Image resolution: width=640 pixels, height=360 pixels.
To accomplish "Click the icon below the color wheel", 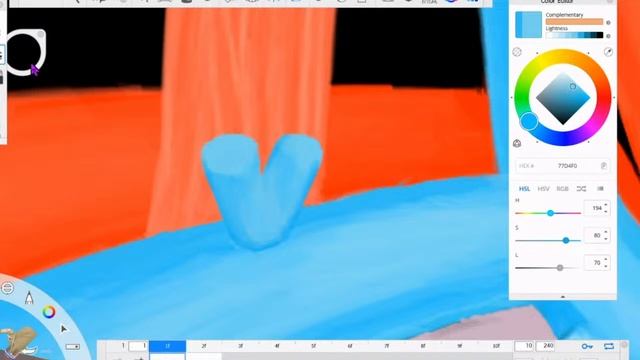I will pyautogui.click(x=517, y=143).
